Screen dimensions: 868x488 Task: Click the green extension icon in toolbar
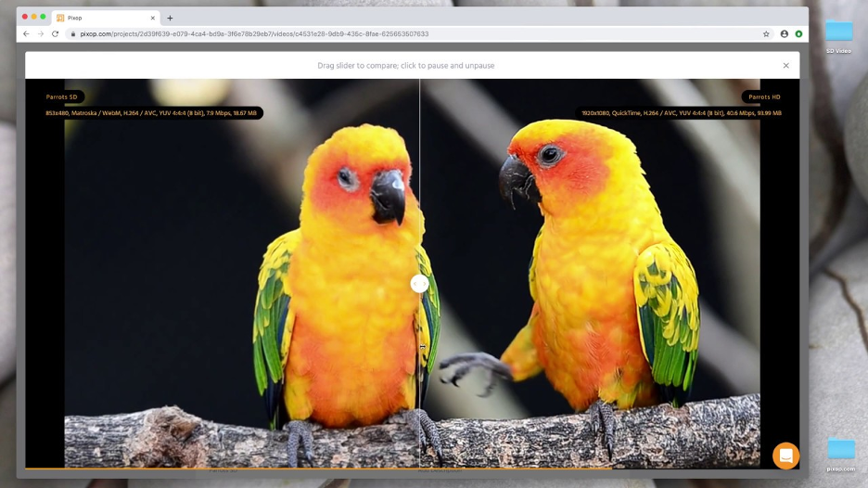[798, 33]
